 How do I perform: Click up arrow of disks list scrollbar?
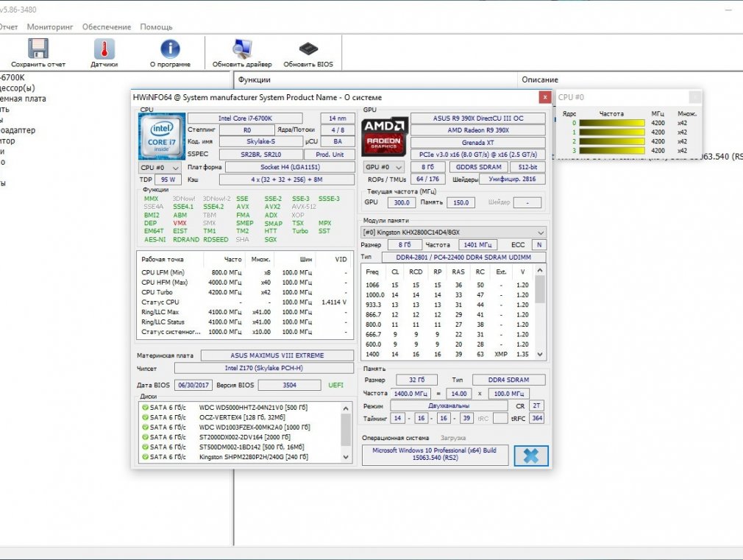click(x=346, y=408)
